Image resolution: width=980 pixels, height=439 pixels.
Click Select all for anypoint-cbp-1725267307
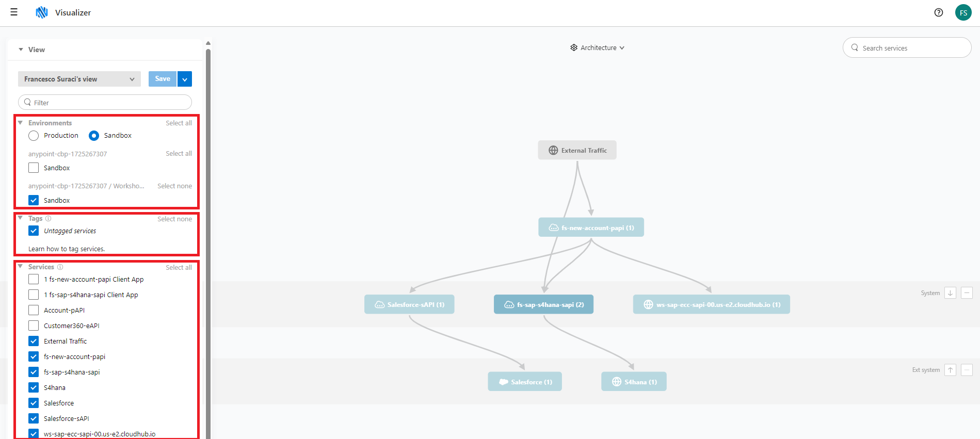(179, 153)
